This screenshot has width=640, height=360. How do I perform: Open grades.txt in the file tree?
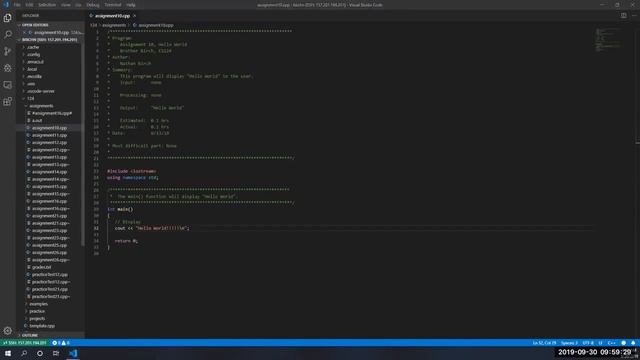[41, 267]
